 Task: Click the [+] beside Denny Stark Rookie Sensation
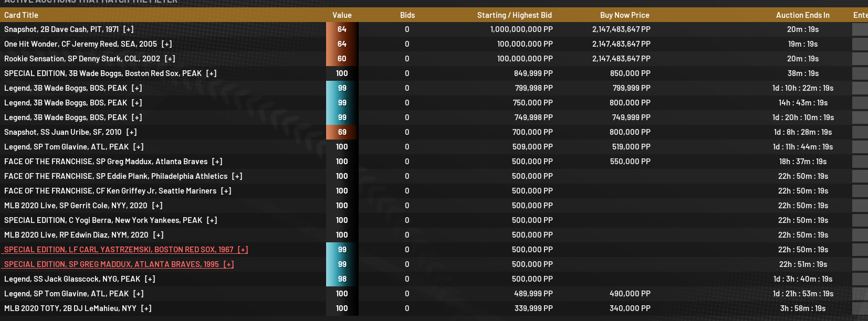(x=170, y=59)
